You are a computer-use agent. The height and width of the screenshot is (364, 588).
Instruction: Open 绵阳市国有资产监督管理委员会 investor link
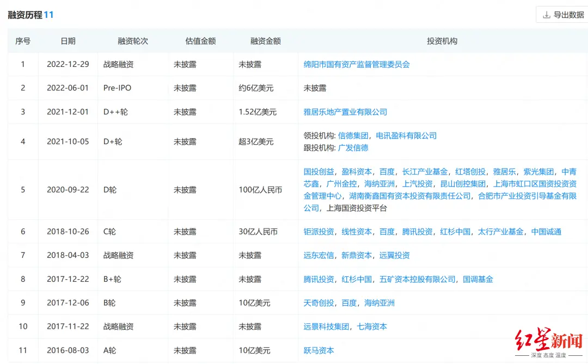tap(356, 64)
